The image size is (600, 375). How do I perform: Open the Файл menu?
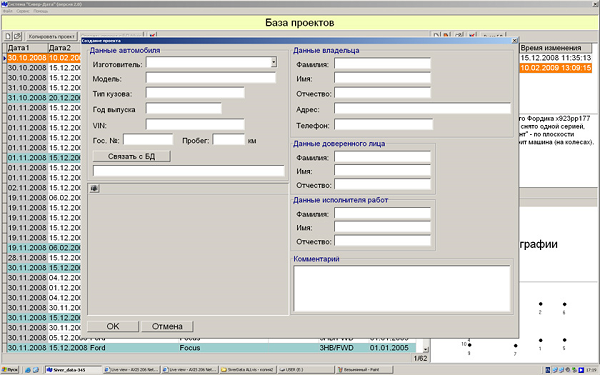[x=8, y=11]
